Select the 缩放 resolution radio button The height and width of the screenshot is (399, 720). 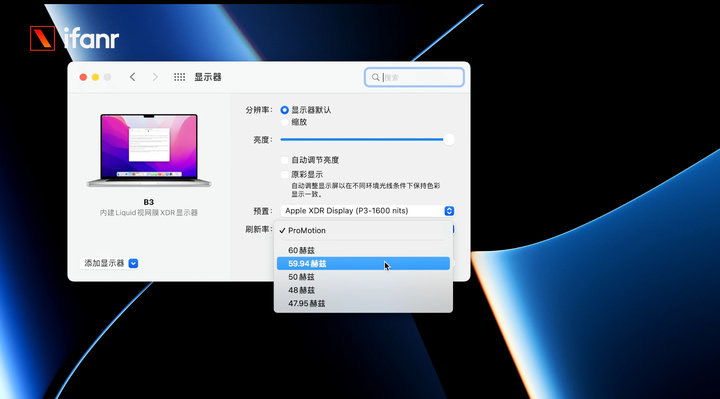click(285, 122)
